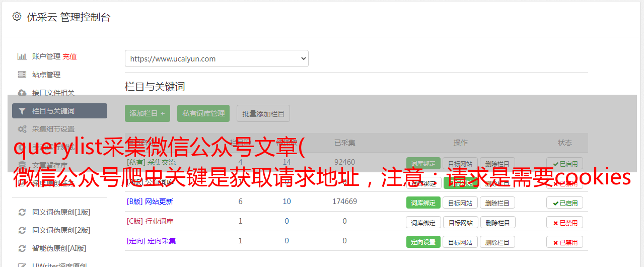Open the [C版] 行业词库 column link
This screenshot has height=267, width=644.
click(x=150, y=221)
